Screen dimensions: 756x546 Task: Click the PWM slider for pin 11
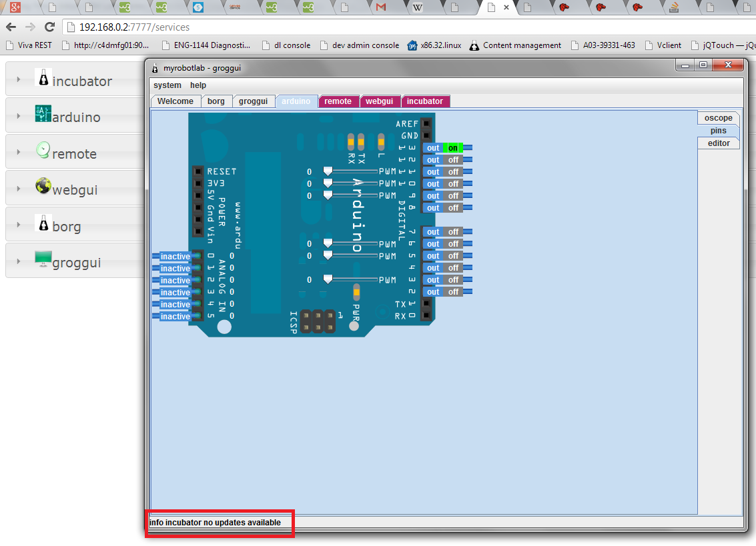click(350, 171)
